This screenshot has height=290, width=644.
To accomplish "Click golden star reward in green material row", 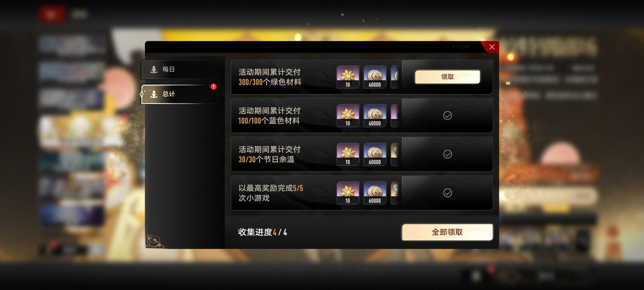I will [x=348, y=77].
